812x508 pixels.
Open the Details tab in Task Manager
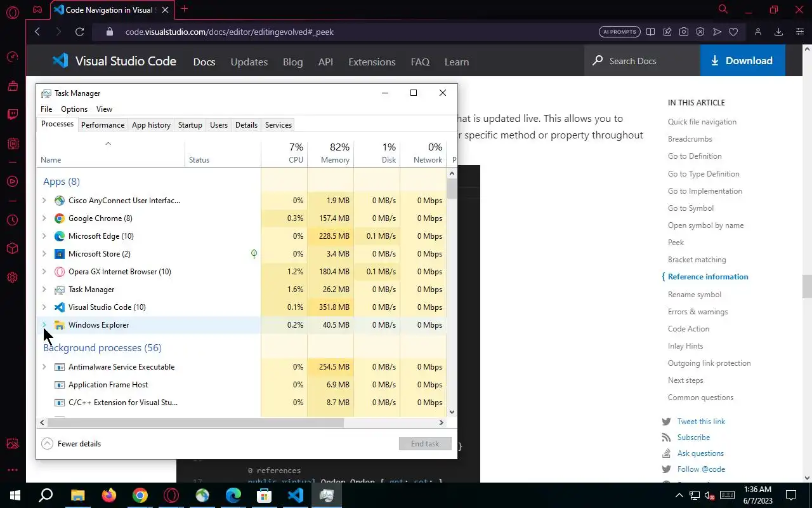[246, 125]
